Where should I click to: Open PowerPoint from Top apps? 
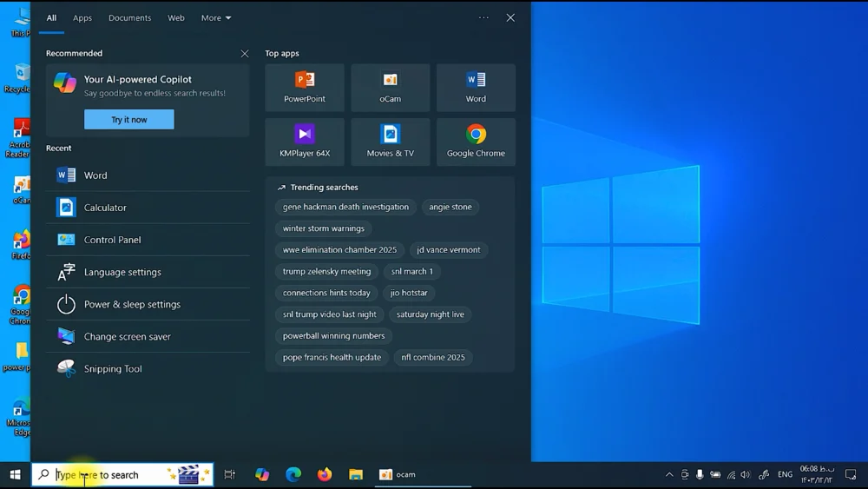coord(305,88)
